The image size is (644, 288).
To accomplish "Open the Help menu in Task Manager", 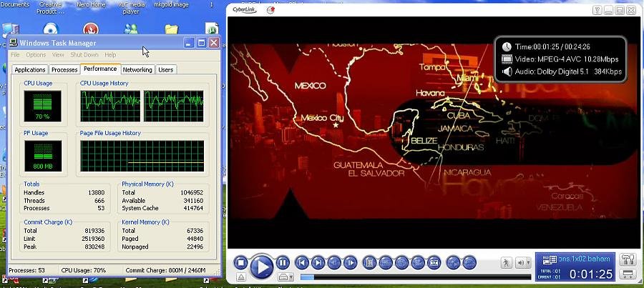I will pos(110,55).
